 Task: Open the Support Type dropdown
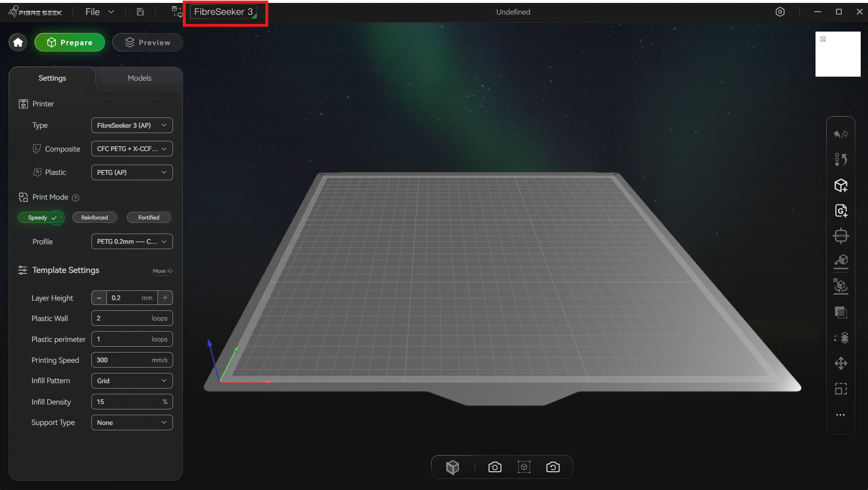click(x=132, y=422)
